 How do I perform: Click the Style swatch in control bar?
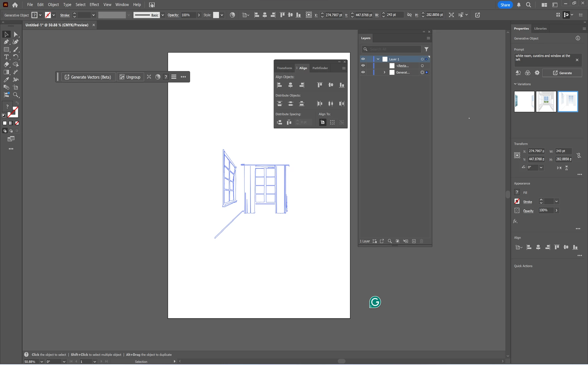click(x=216, y=15)
